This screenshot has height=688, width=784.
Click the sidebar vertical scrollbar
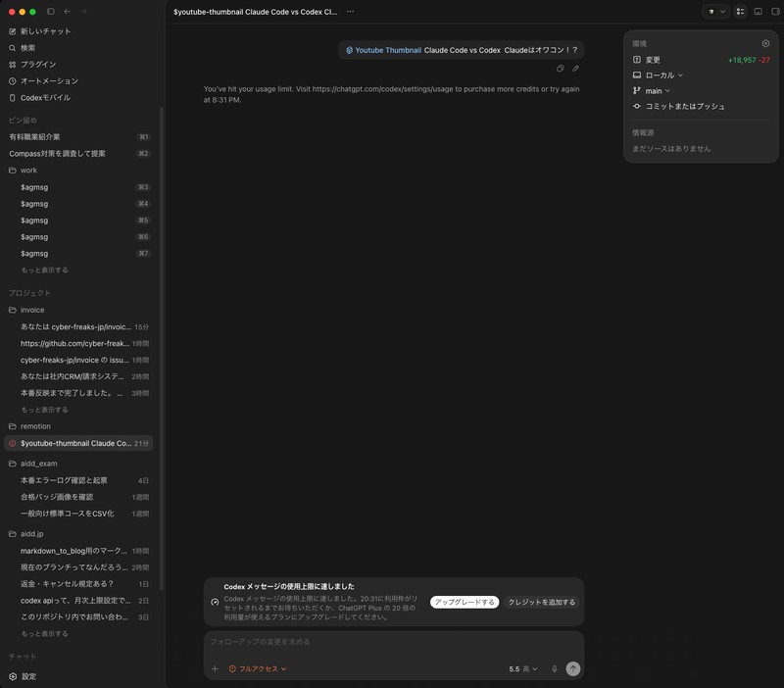tap(161, 349)
